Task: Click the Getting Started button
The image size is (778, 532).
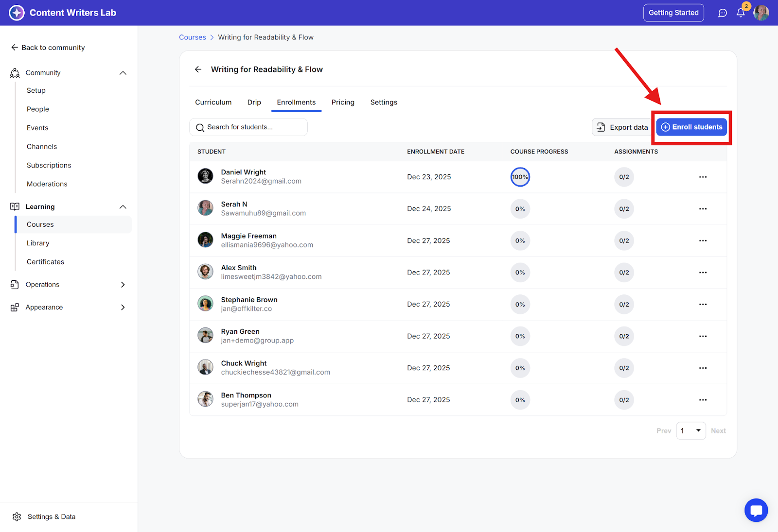Action: [673, 13]
